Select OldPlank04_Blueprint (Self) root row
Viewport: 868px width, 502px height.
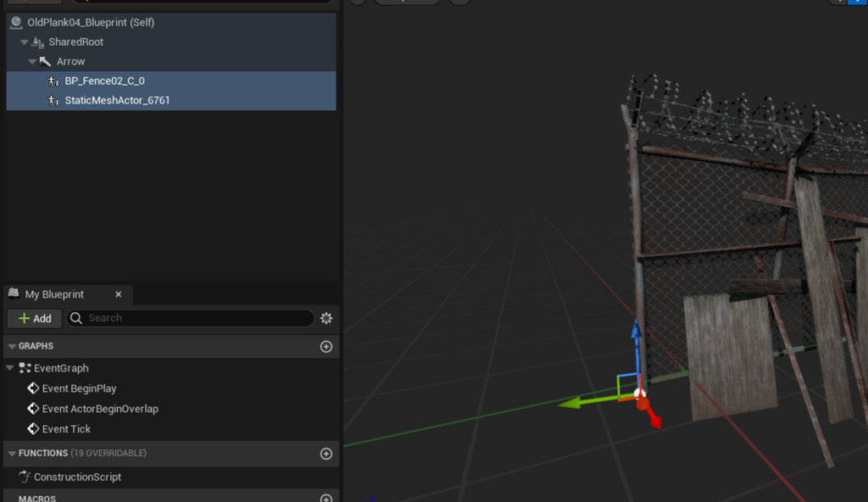[x=171, y=23]
